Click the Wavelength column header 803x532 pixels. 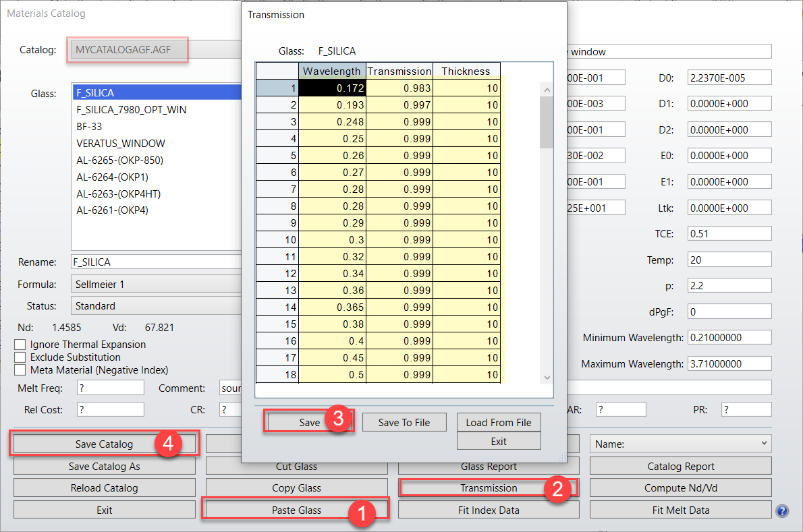pos(333,71)
